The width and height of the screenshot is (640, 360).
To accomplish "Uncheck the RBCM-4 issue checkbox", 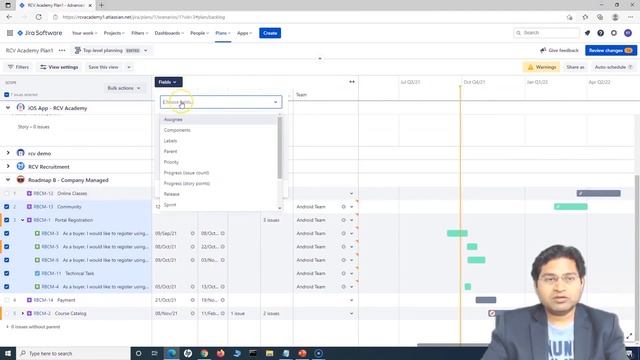I will click(7, 287).
